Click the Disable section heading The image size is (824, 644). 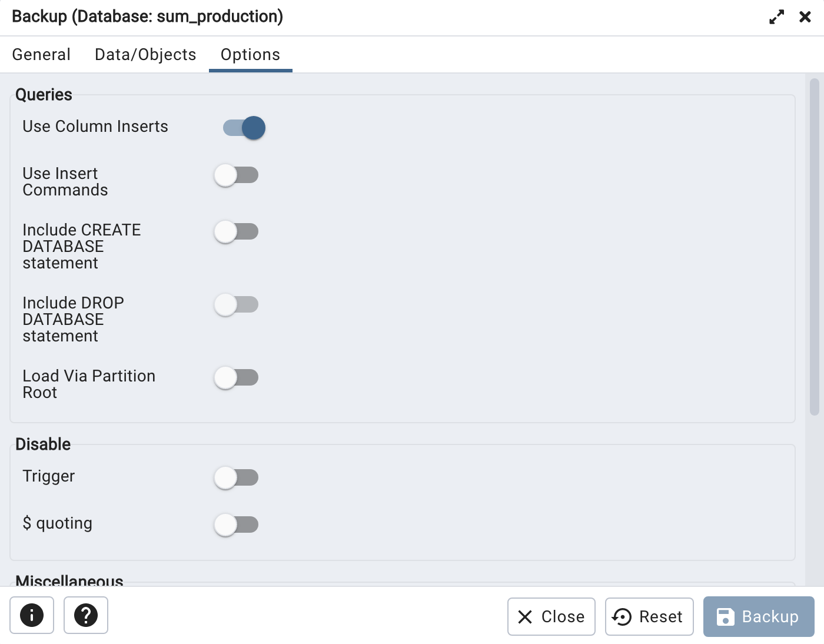43,444
